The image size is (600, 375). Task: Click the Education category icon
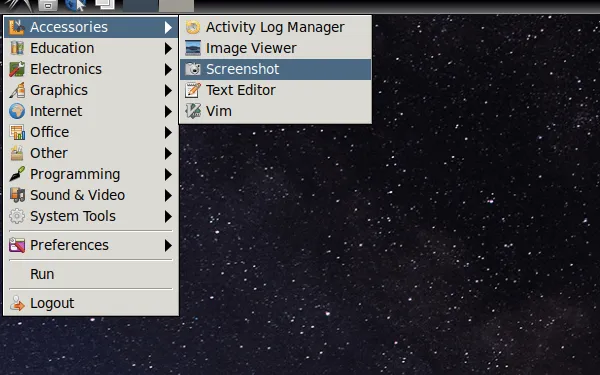pyautogui.click(x=17, y=48)
